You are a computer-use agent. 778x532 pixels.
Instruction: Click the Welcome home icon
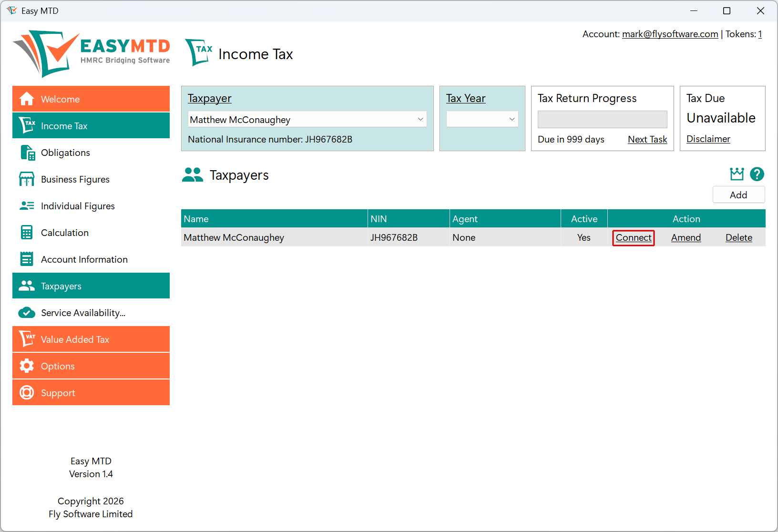pos(27,99)
